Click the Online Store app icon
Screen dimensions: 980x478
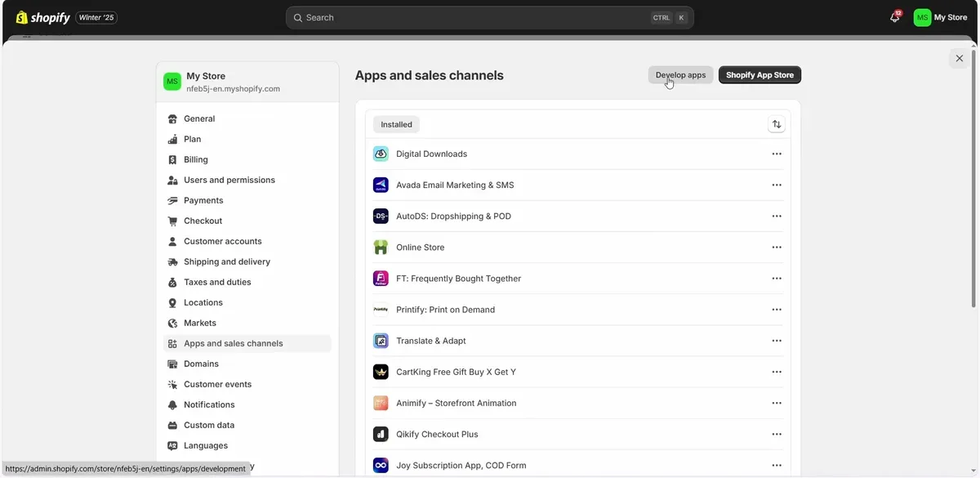[381, 247]
